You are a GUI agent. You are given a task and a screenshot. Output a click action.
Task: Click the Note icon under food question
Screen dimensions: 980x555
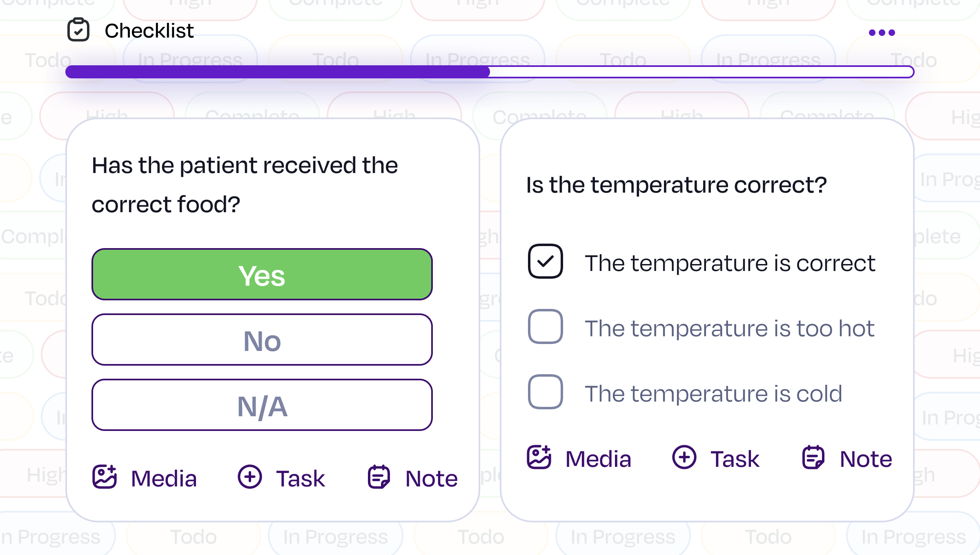(379, 477)
